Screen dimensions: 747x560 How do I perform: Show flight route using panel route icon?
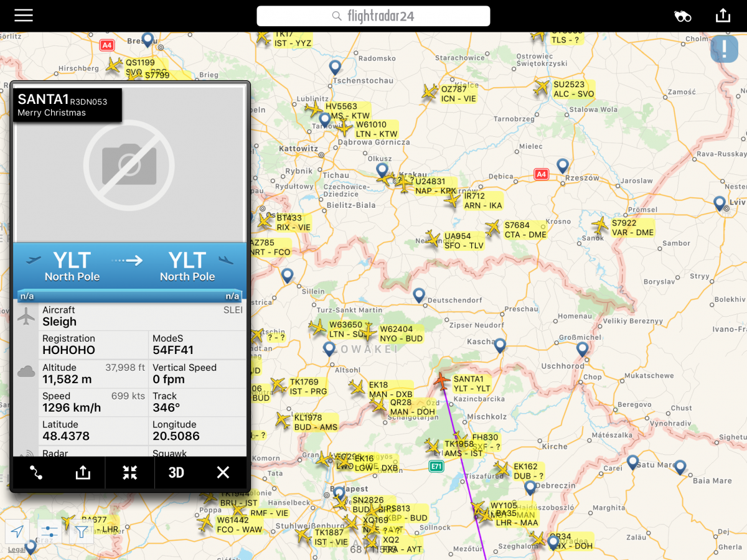click(36, 473)
